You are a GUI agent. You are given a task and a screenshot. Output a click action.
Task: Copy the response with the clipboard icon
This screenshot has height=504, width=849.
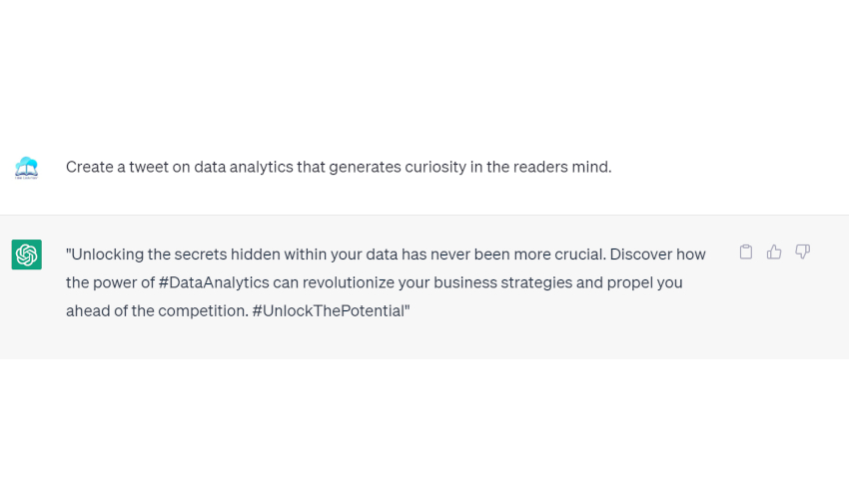[x=745, y=252]
